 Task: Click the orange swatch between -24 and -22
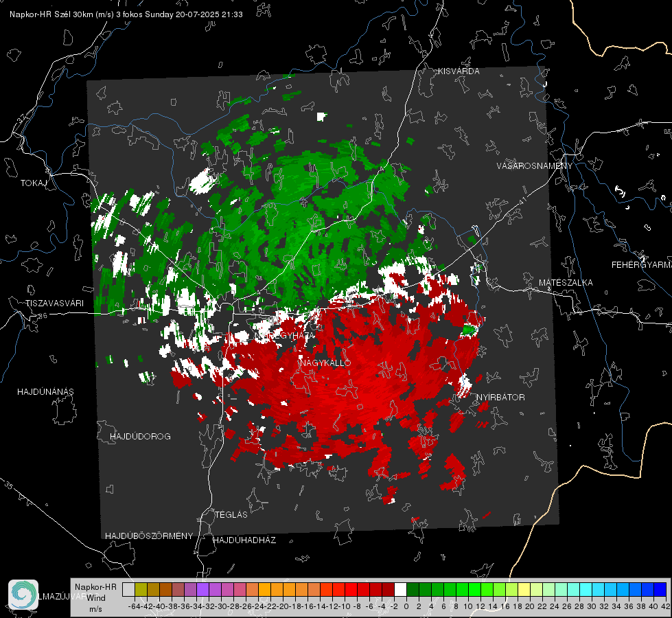(264, 590)
